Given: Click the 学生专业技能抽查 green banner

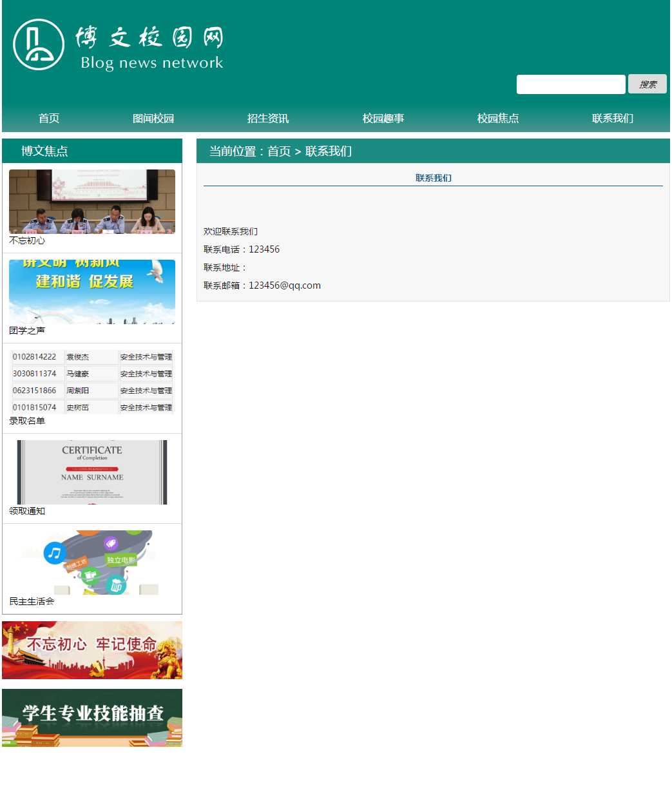Looking at the screenshot, I should point(92,717).
